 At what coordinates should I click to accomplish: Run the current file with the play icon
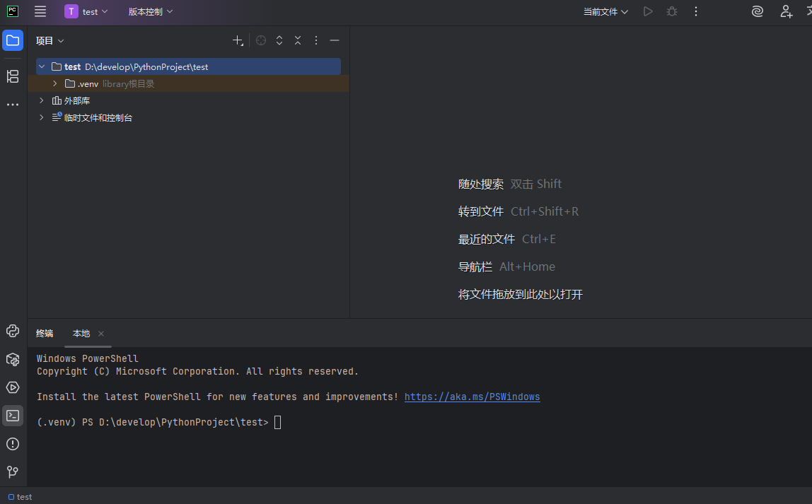click(648, 11)
